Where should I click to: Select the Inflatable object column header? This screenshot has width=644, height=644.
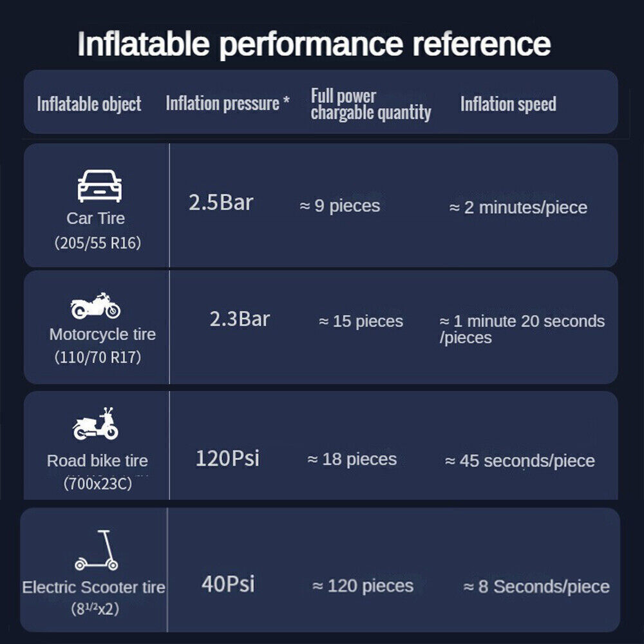[89, 104]
